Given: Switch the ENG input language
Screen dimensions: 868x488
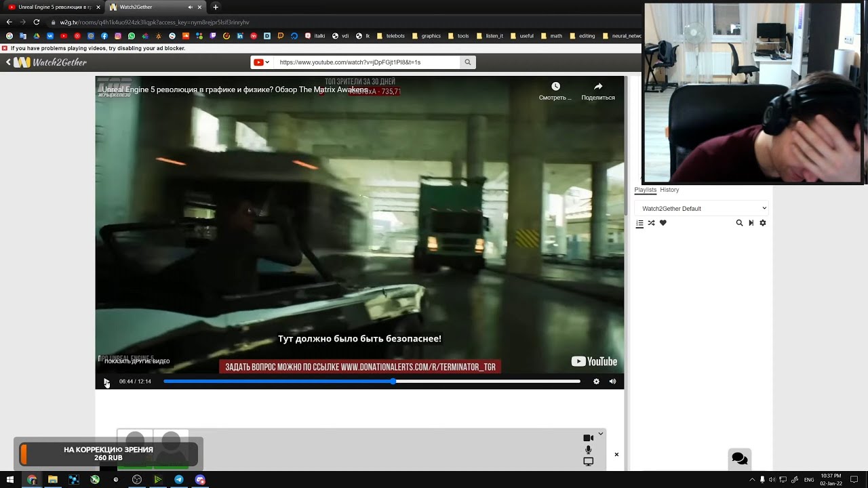Looking at the screenshot, I should coord(808,480).
